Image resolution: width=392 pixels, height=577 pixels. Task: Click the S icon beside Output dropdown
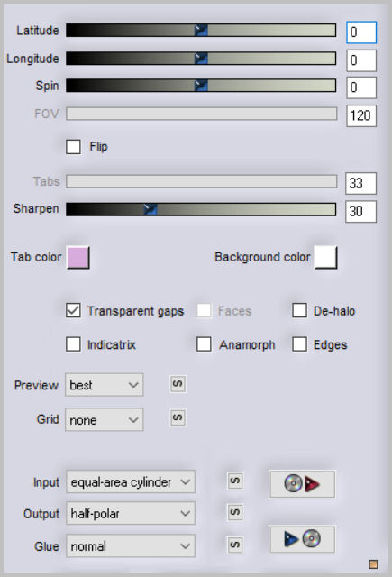click(x=235, y=512)
